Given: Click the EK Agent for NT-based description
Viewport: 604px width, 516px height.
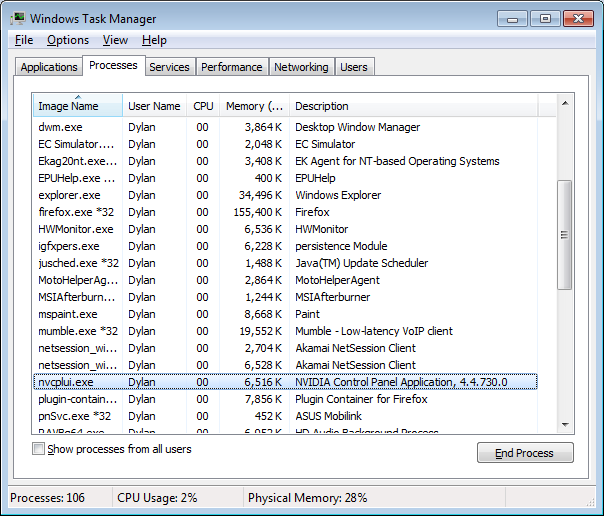Looking at the screenshot, I should pos(397,161).
